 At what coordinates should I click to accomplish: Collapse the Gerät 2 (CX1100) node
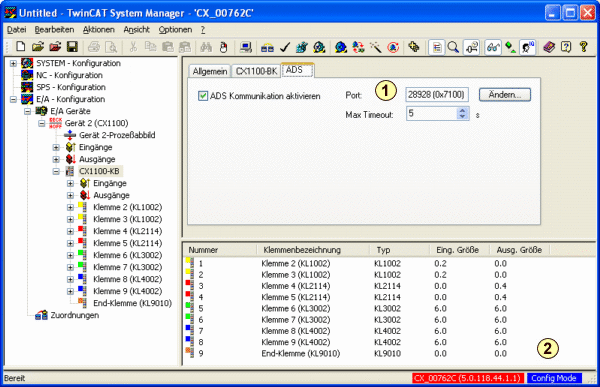(x=42, y=123)
